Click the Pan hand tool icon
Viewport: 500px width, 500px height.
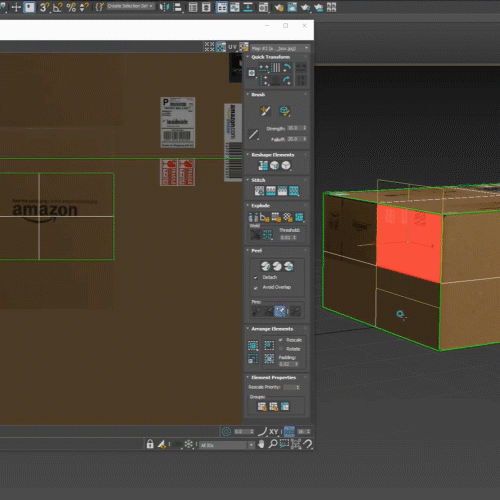[261, 444]
